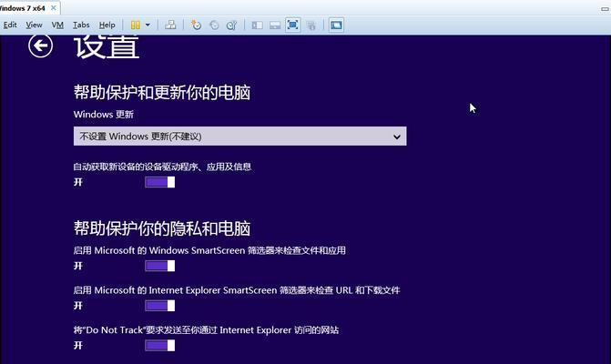
Task: Toggle automatic device driver download switch
Action: tap(159, 182)
